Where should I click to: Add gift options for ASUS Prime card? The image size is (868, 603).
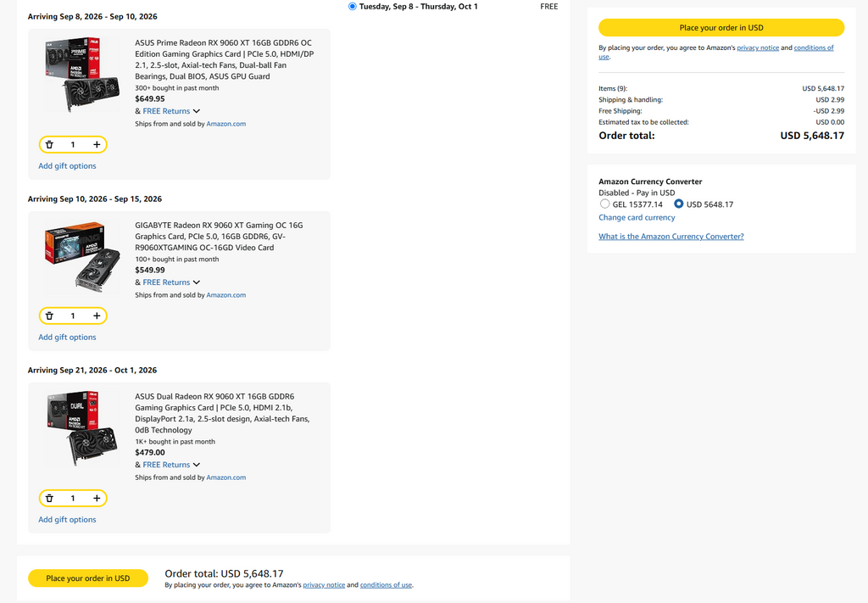click(x=67, y=166)
